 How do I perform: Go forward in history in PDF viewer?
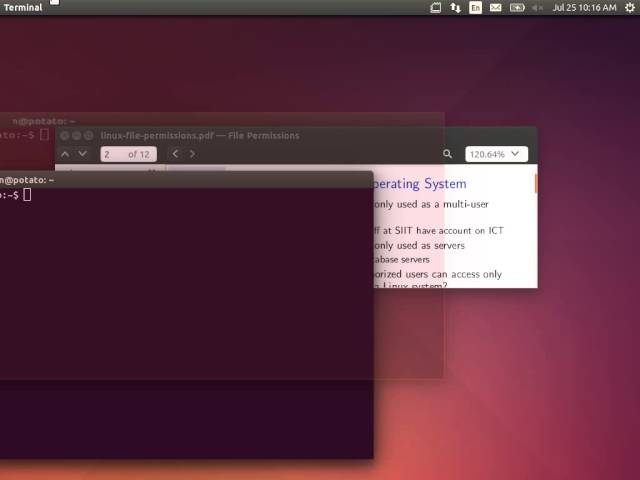tap(192, 154)
